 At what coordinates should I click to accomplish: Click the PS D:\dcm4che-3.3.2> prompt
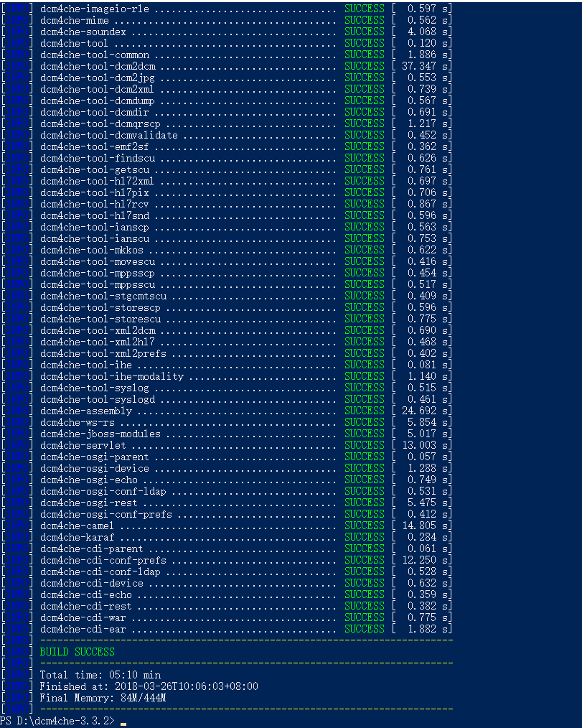tap(57, 721)
